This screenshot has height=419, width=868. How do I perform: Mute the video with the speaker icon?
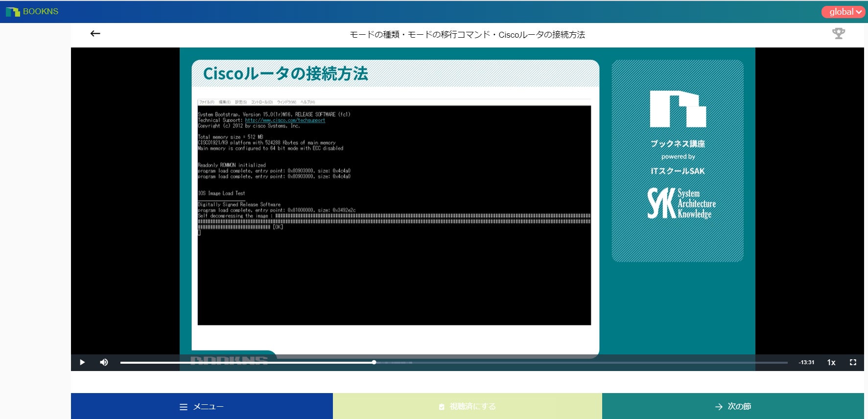[104, 362]
